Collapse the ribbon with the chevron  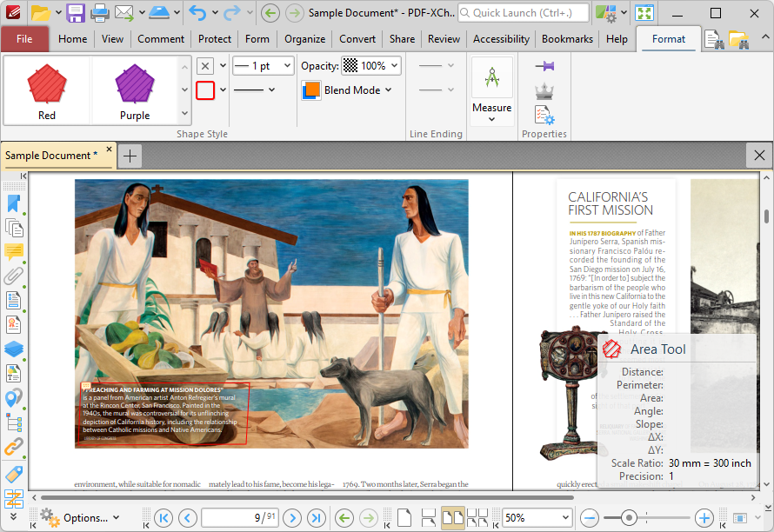pos(764,37)
